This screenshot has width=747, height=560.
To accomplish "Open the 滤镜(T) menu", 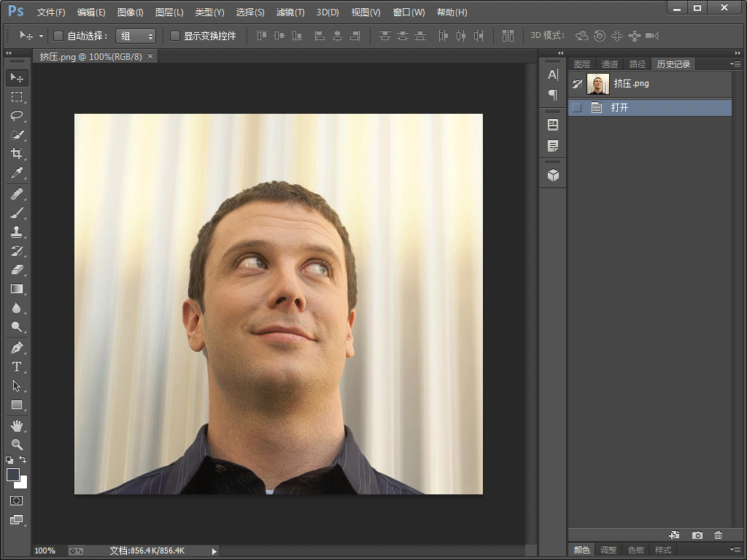I will pyautogui.click(x=290, y=12).
